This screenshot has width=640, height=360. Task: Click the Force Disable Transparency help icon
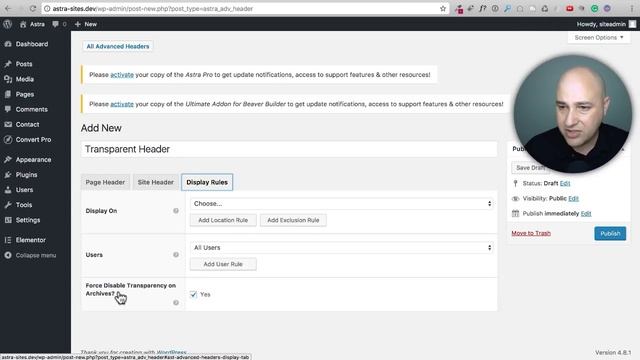click(x=176, y=302)
